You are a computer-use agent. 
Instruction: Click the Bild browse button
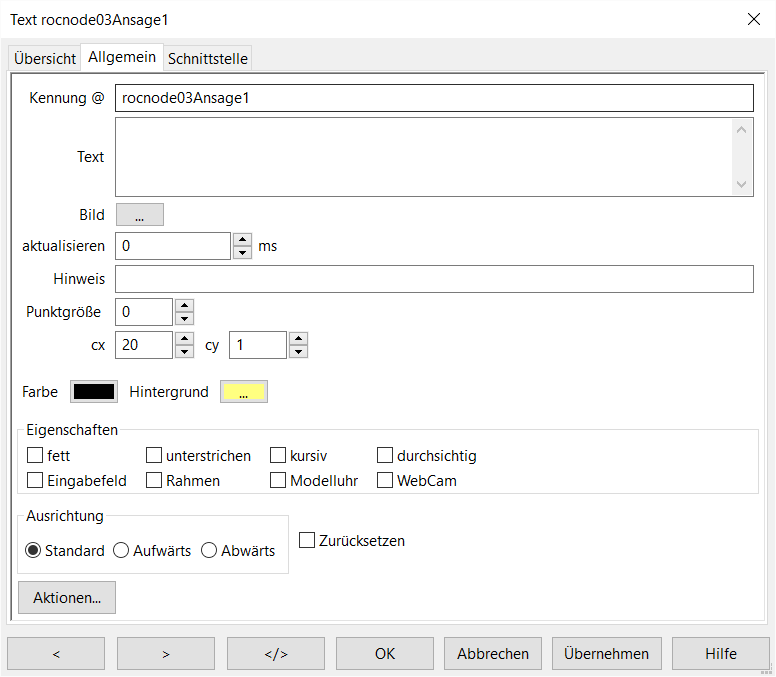(x=140, y=215)
